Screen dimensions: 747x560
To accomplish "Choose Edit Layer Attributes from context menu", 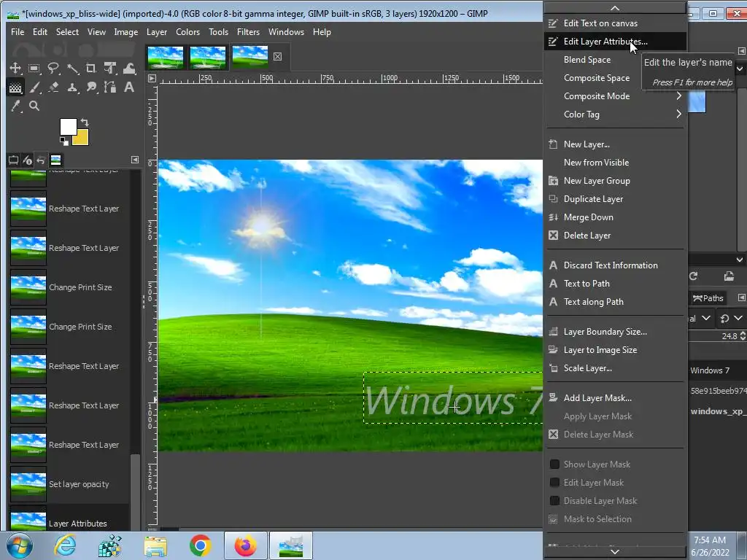I will click(x=615, y=42).
